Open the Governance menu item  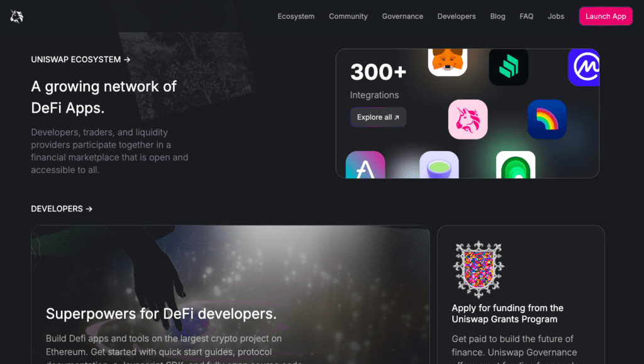402,16
